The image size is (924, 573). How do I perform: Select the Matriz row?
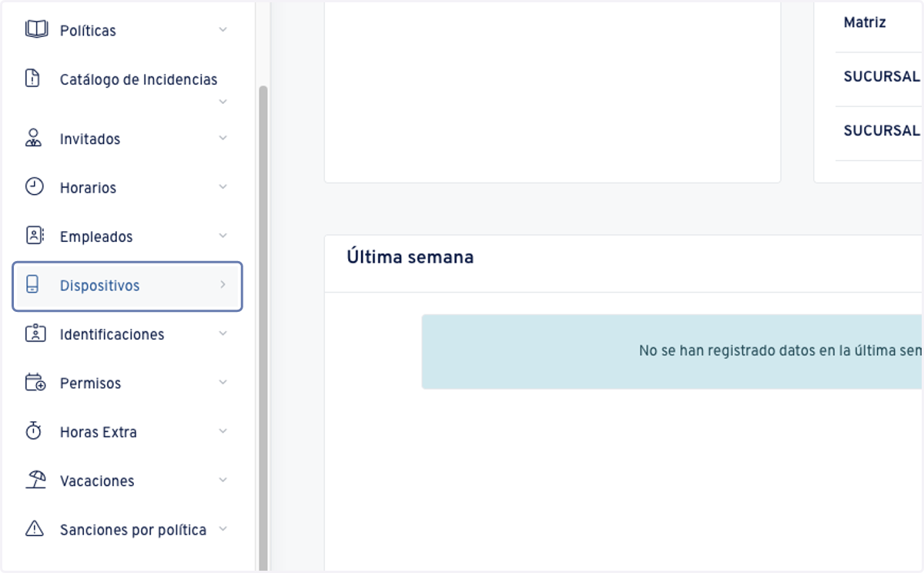879,26
